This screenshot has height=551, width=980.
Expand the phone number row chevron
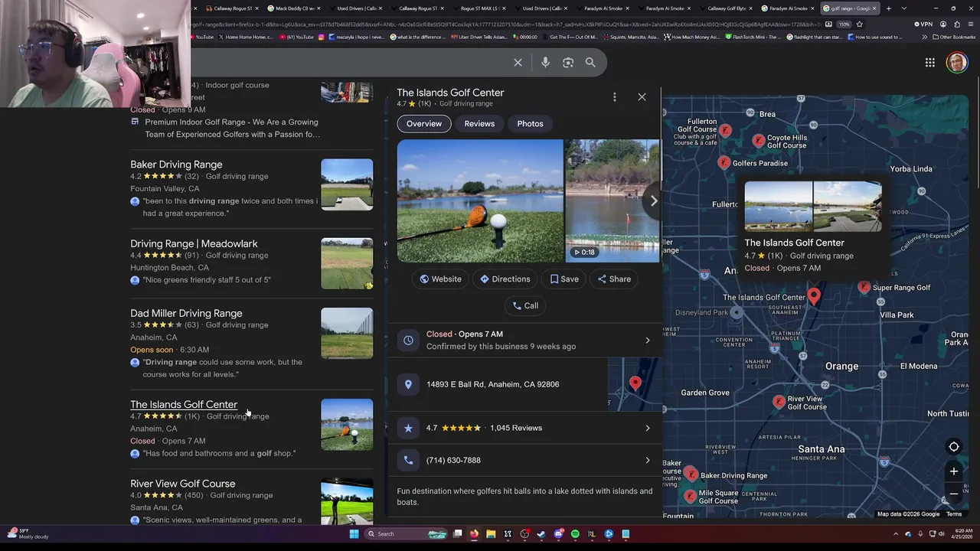[648, 460]
